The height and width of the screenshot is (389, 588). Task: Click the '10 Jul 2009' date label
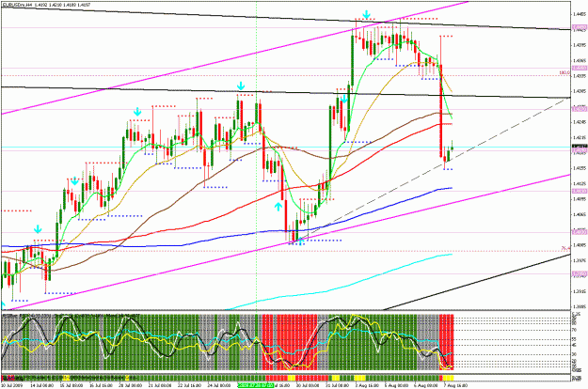point(9,385)
